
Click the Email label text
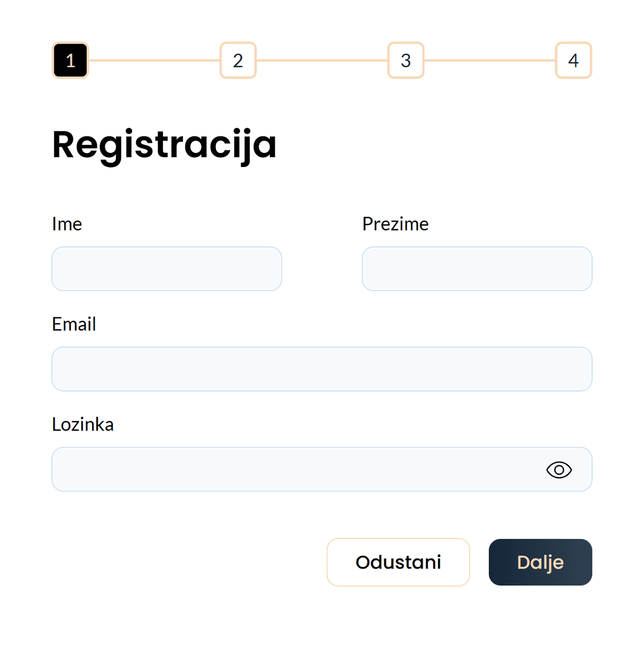(74, 324)
